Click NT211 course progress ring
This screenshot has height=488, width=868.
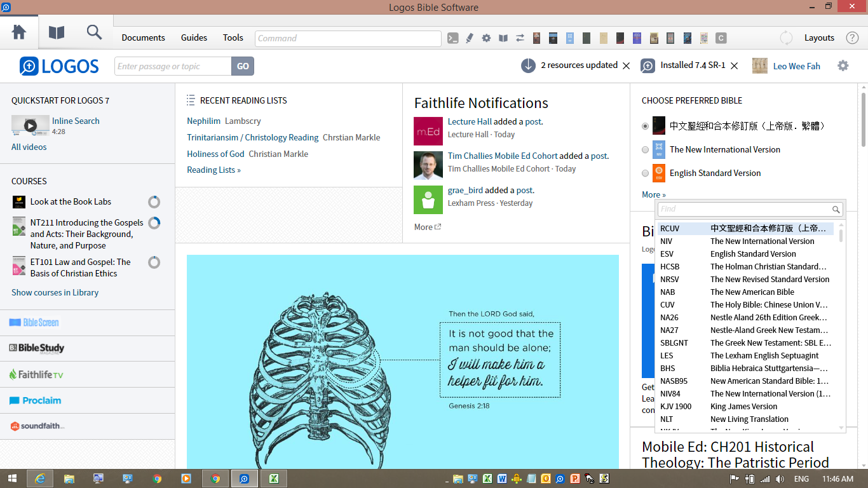154,223
